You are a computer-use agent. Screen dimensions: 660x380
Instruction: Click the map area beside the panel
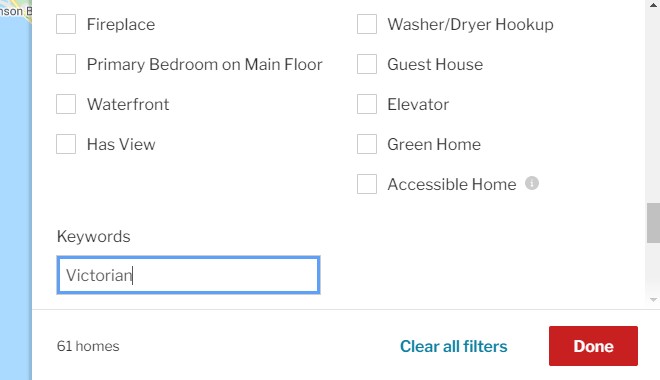(16, 189)
